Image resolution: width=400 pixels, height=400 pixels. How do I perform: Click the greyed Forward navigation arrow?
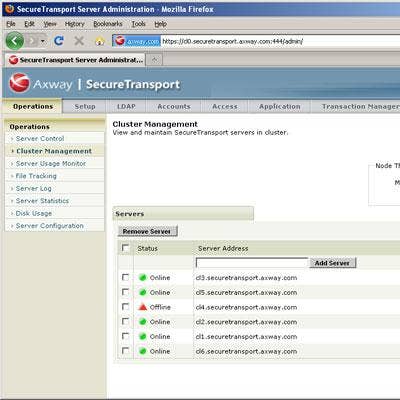[33, 41]
